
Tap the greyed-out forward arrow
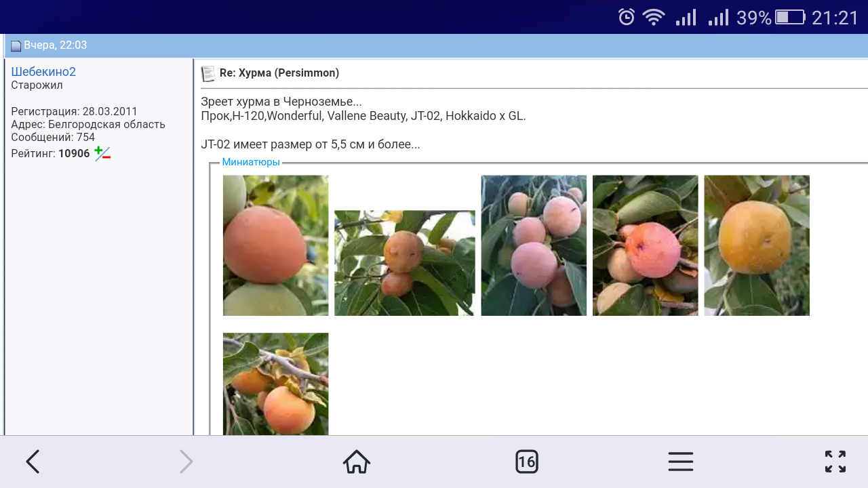click(x=186, y=462)
